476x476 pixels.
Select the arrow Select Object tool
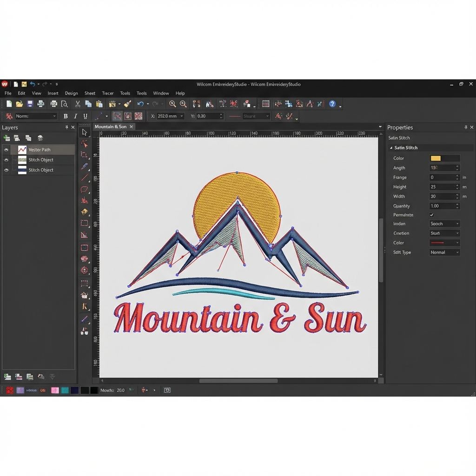(84, 132)
